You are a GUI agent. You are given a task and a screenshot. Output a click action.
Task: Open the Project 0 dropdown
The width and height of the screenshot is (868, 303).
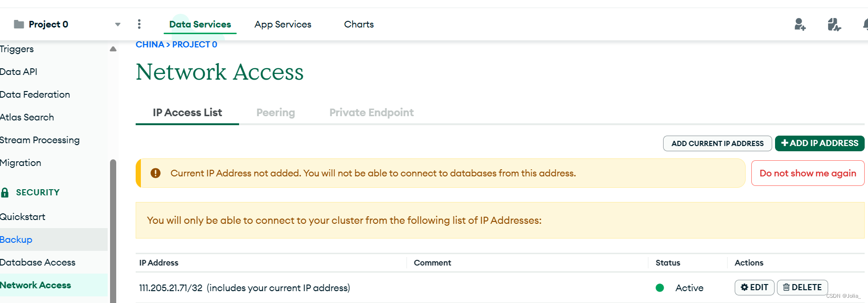tap(117, 24)
